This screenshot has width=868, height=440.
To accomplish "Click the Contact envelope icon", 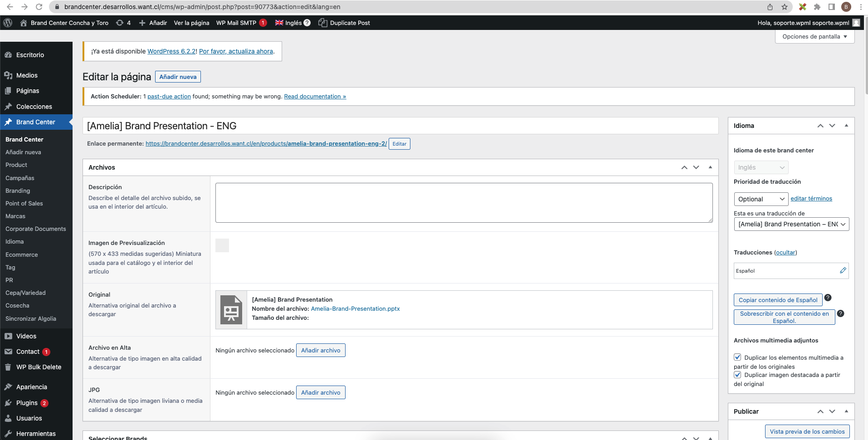I will 8,352.
